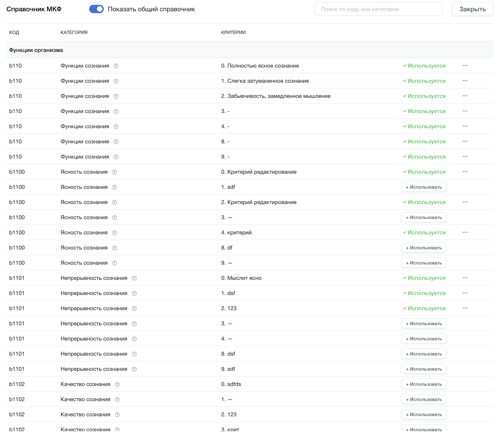Click 'Использовать' for b1101 '9. sdf'

click(x=423, y=369)
